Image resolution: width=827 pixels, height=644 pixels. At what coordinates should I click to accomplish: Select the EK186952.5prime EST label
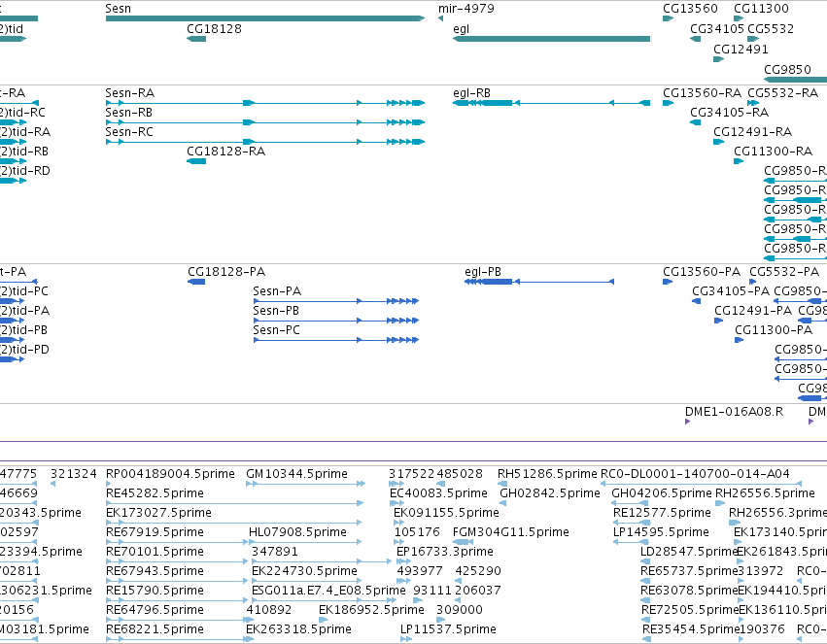pyautogui.click(x=371, y=610)
